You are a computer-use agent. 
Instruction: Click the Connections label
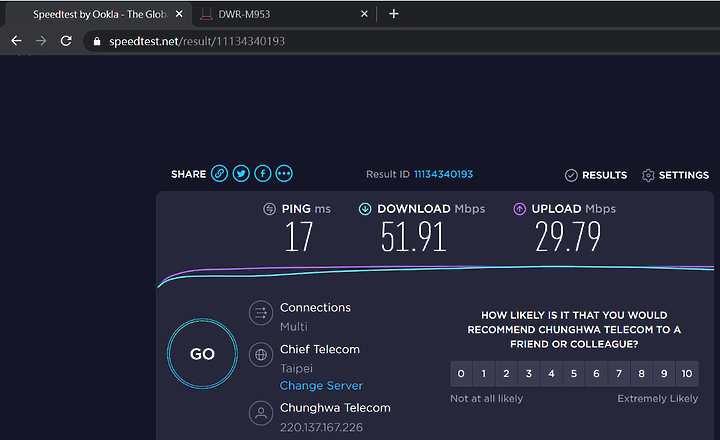click(315, 307)
